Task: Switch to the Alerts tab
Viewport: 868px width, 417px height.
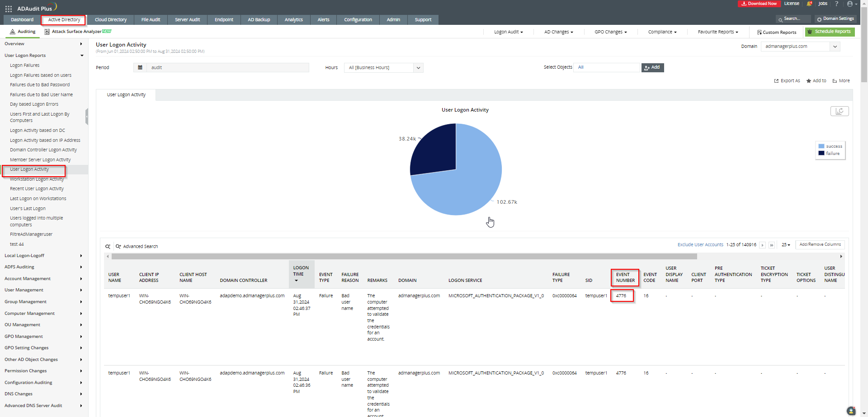Action: coord(323,20)
